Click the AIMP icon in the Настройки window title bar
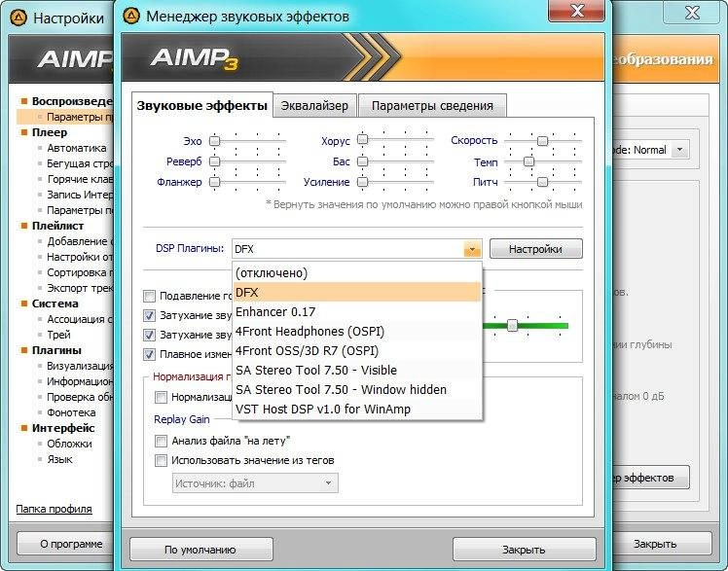Screen dimensions: 728x571 point(18,18)
